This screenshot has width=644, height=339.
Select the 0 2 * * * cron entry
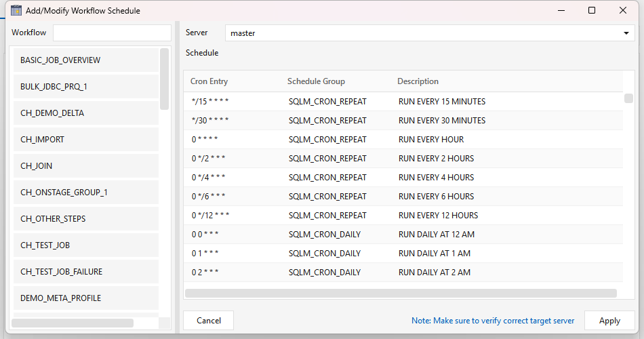click(205, 272)
